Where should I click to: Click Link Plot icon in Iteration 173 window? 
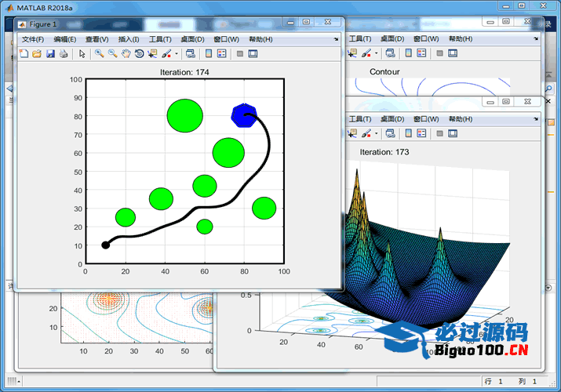(390, 133)
